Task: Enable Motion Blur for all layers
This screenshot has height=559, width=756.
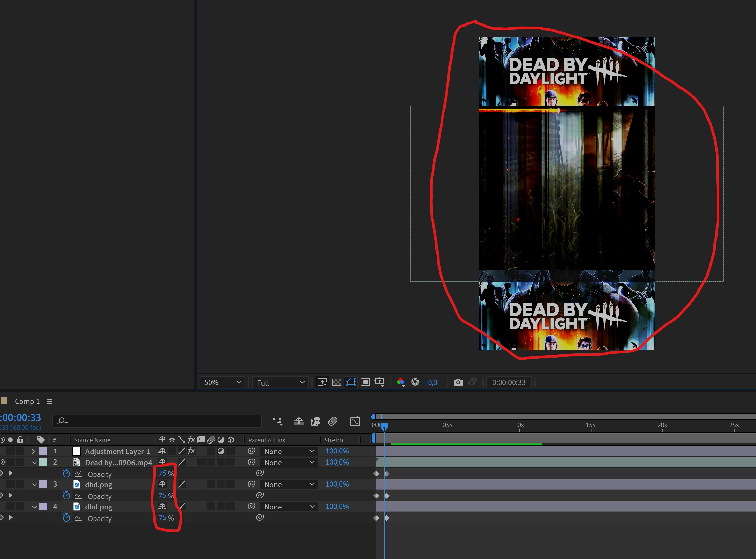Action: [333, 421]
